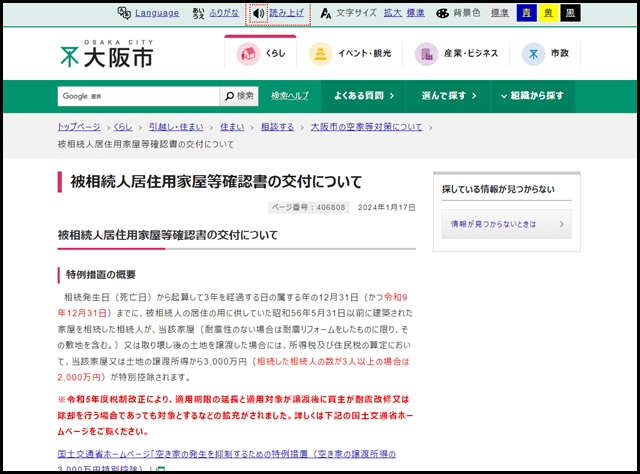This screenshot has height=474, width=640.
Task: Focus the Google search input field
Action: click(x=138, y=96)
